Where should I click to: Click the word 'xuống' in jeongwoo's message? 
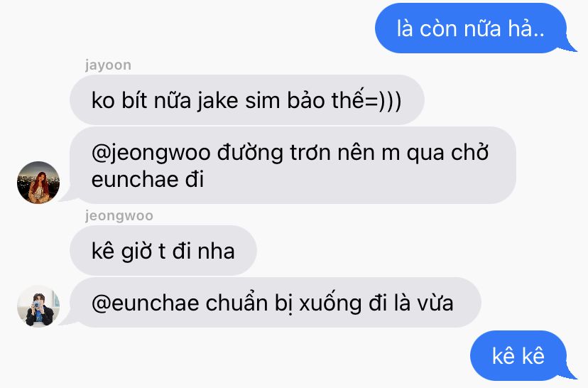330,303
